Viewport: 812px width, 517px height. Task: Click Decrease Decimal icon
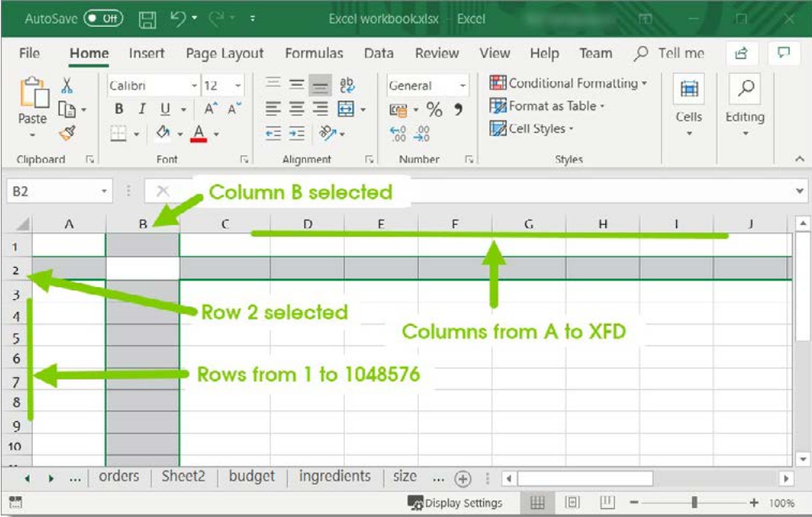(x=421, y=133)
